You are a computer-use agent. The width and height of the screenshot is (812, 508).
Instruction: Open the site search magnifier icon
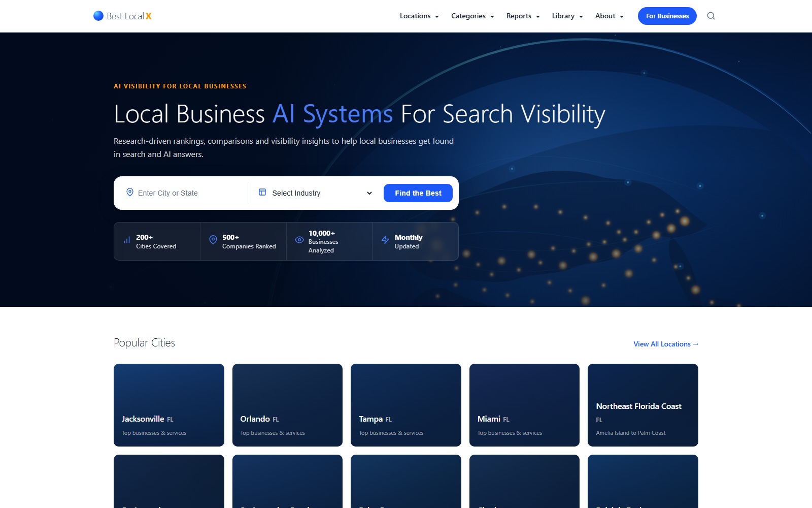coord(711,16)
